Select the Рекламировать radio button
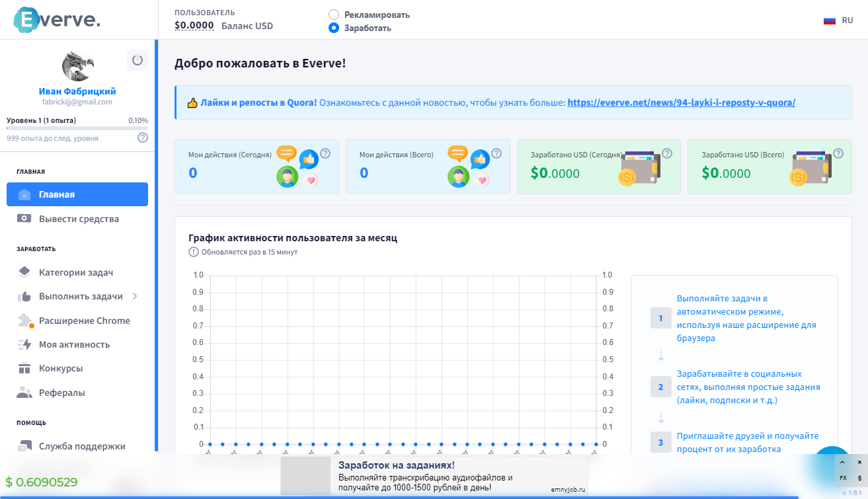Image resolution: width=868 pixels, height=499 pixels. [334, 15]
